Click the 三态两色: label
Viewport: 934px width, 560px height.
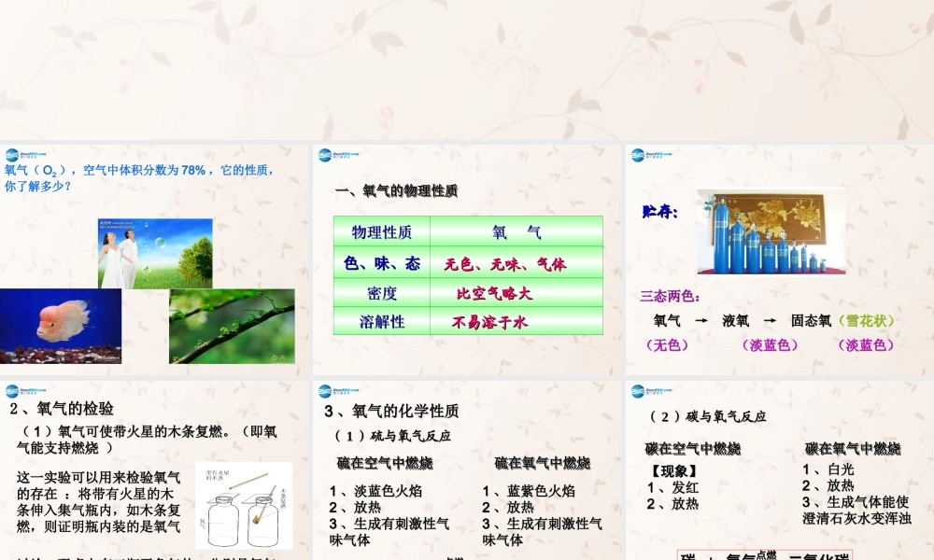click(670, 297)
